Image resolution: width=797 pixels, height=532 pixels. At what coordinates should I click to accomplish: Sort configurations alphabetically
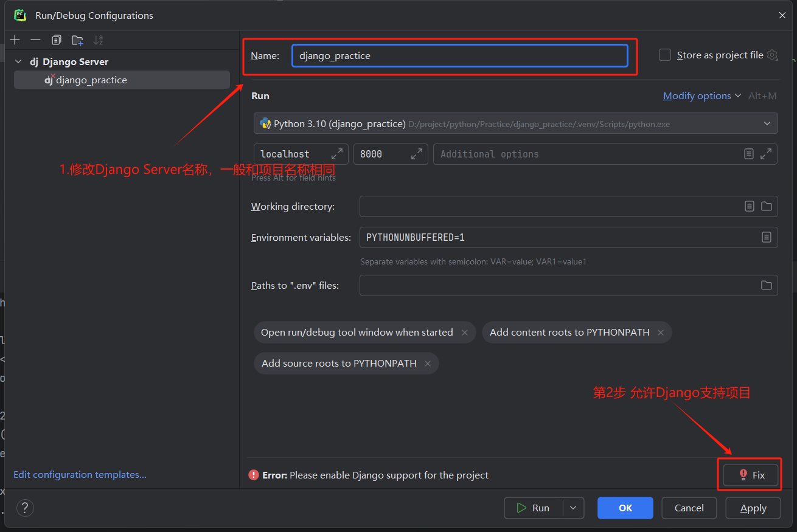(x=98, y=40)
